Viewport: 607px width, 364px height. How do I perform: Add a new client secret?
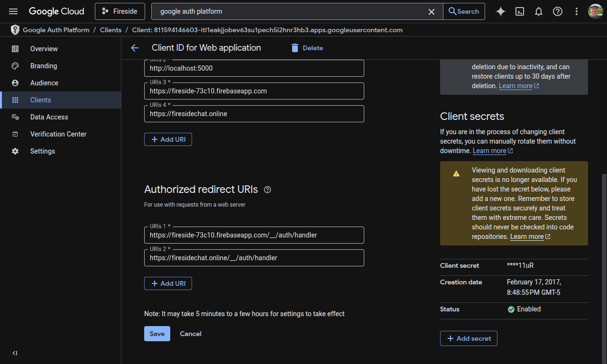(x=469, y=338)
